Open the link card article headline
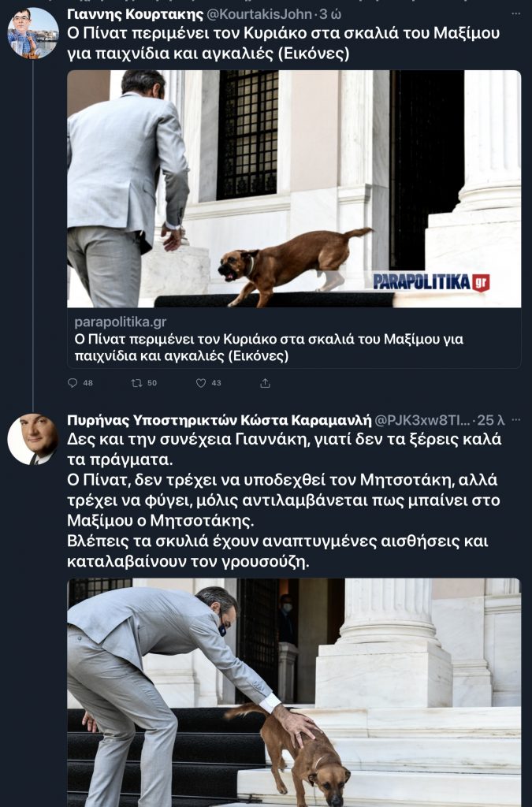Screen dimensions: 532x807 point(269,348)
